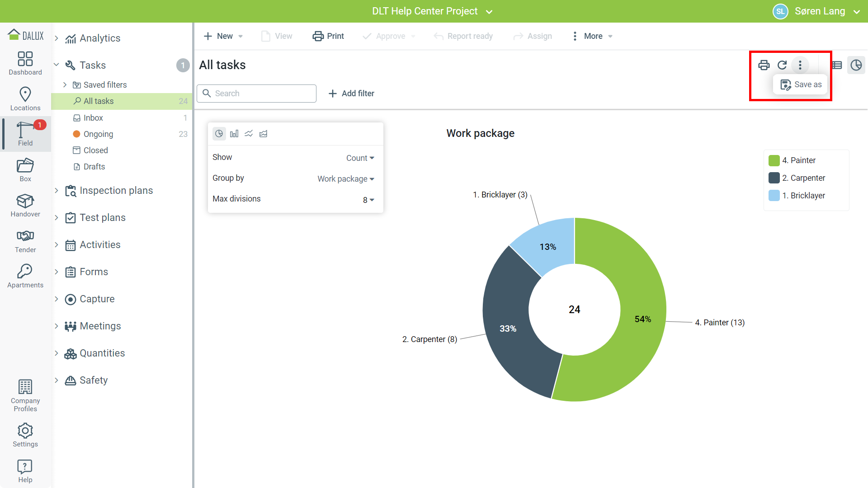The width and height of the screenshot is (868, 488).
Task: Select Ongoing in the Tasks list
Action: (x=98, y=134)
